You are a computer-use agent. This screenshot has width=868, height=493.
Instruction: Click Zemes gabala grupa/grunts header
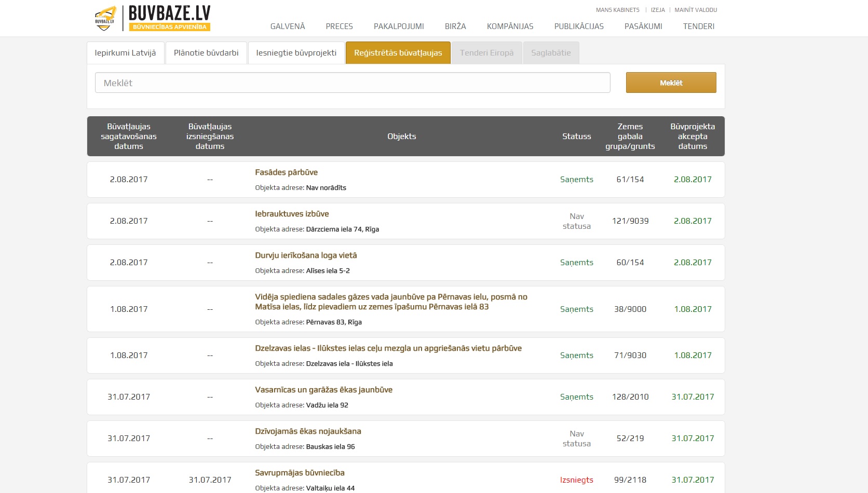point(630,136)
